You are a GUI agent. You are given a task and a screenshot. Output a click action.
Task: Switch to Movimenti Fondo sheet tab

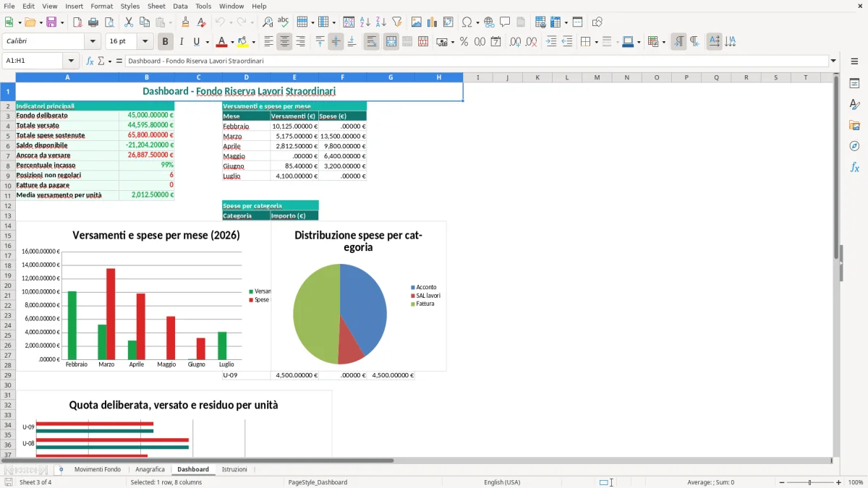pos(98,469)
